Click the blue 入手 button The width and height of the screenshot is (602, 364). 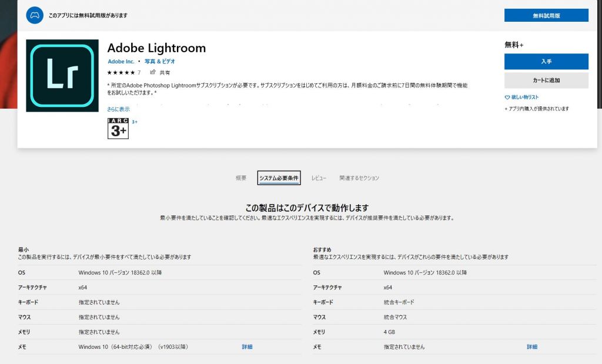546,62
